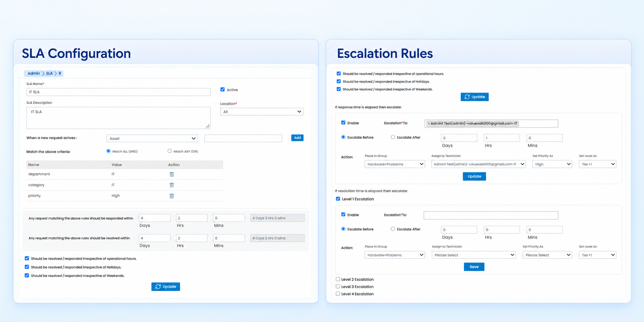The width and height of the screenshot is (644, 322).
Task: Click responded within Days field
Action: 155,218
